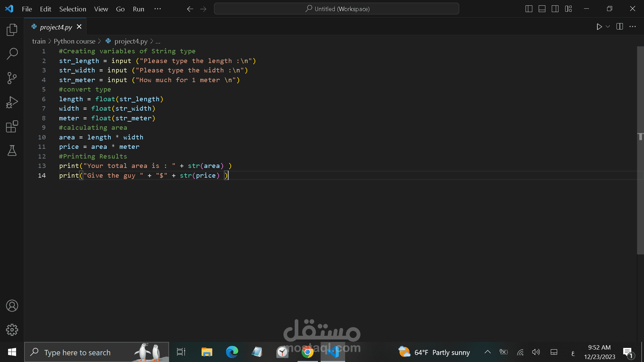The height and width of the screenshot is (362, 644).
Task: Click the editor vertical scrollbar
Action: tap(640, 151)
